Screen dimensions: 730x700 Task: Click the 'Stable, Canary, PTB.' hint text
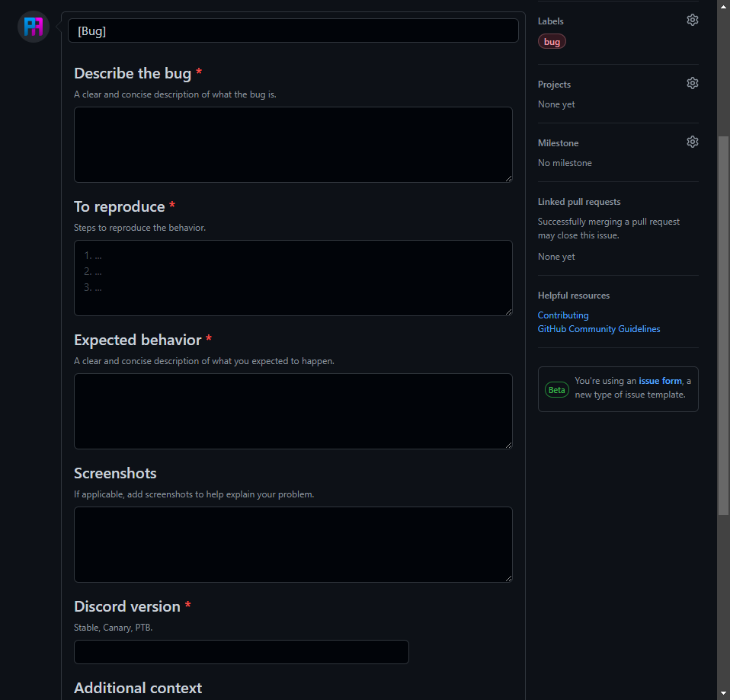(x=113, y=628)
